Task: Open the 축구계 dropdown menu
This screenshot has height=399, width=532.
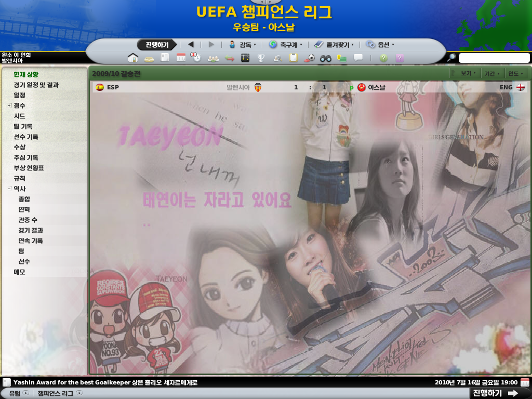Action: [285, 45]
